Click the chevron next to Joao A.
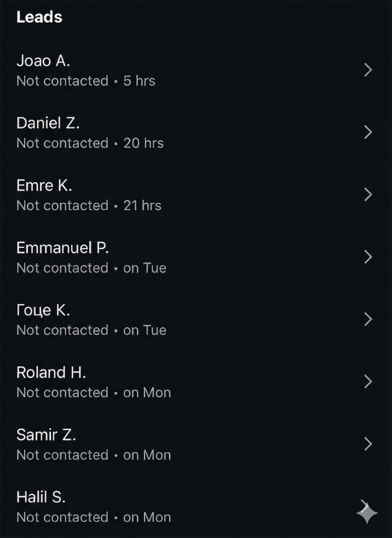Viewport: 392px width, 538px height. tap(368, 70)
